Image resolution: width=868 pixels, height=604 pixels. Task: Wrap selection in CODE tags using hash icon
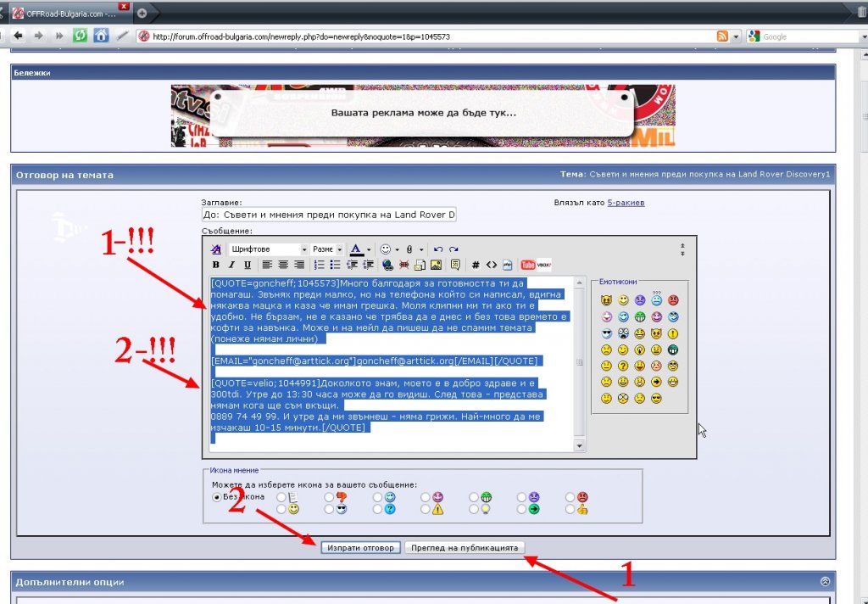click(x=476, y=265)
